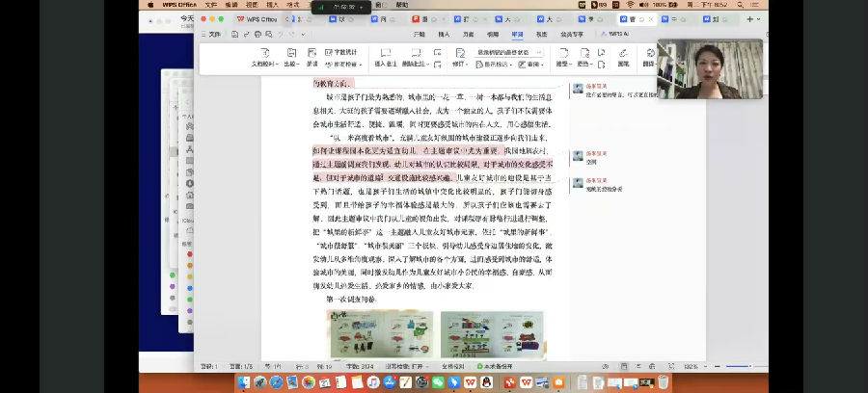Switch to the 视图 ribbon tab
The width and height of the screenshot is (868, 393).
point(542,34)
